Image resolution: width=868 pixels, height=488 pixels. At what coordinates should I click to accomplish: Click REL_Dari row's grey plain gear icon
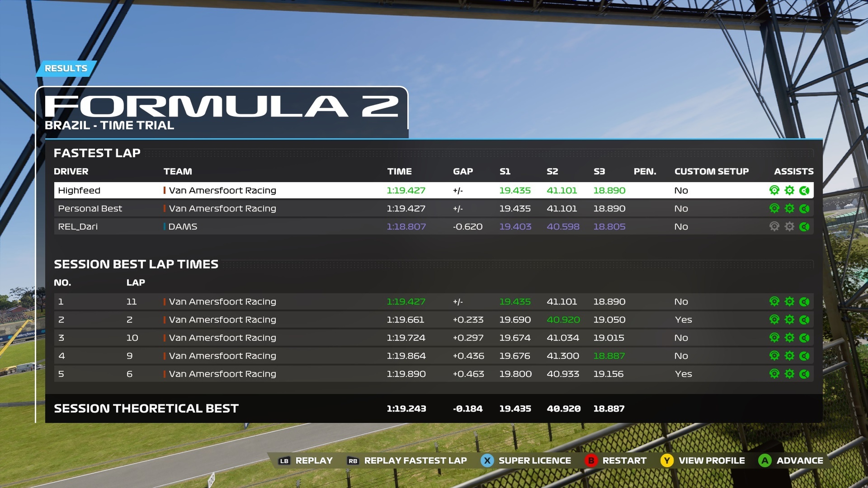(x=789, y=226)
